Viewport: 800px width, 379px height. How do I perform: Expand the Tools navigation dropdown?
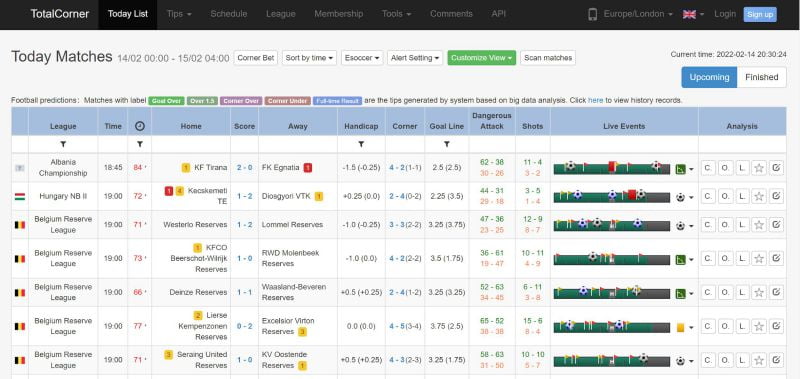point(396,14)
